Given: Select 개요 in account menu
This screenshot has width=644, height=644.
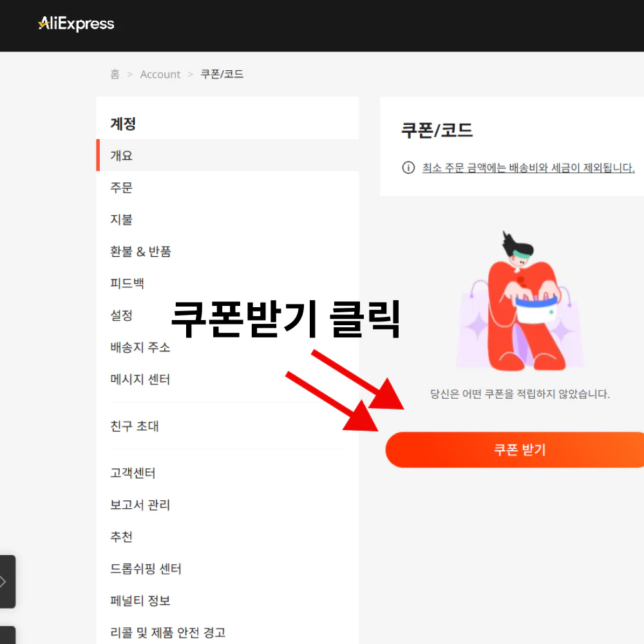Looking at the screenshot, I should click(227, 155).
